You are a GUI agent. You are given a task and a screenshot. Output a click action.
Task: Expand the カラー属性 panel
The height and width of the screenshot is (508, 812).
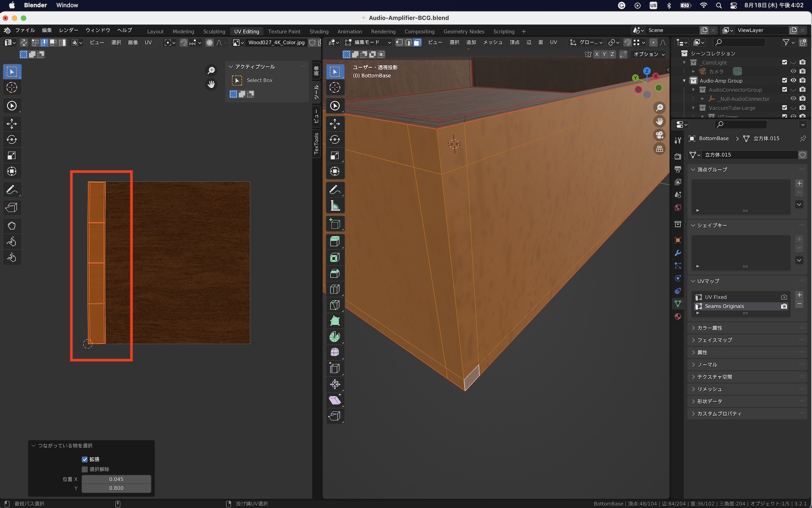(710, 328)
